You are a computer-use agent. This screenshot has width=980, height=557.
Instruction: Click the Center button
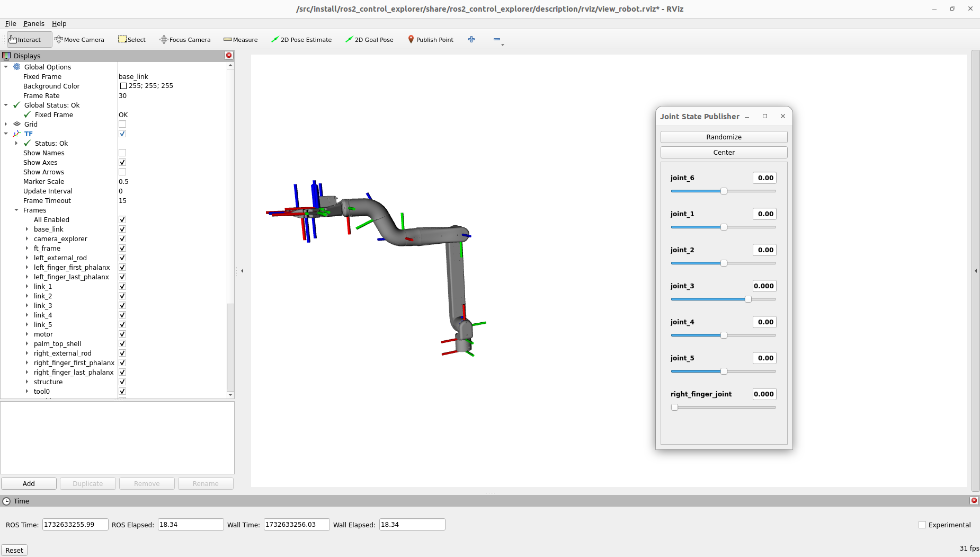click(724, 153)
